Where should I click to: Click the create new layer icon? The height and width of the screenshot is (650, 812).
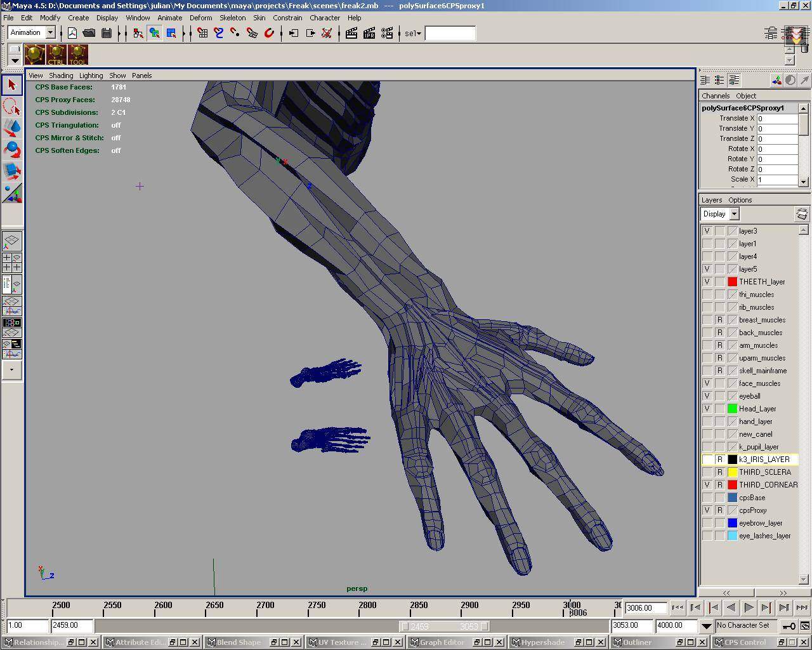click(802, 214)
